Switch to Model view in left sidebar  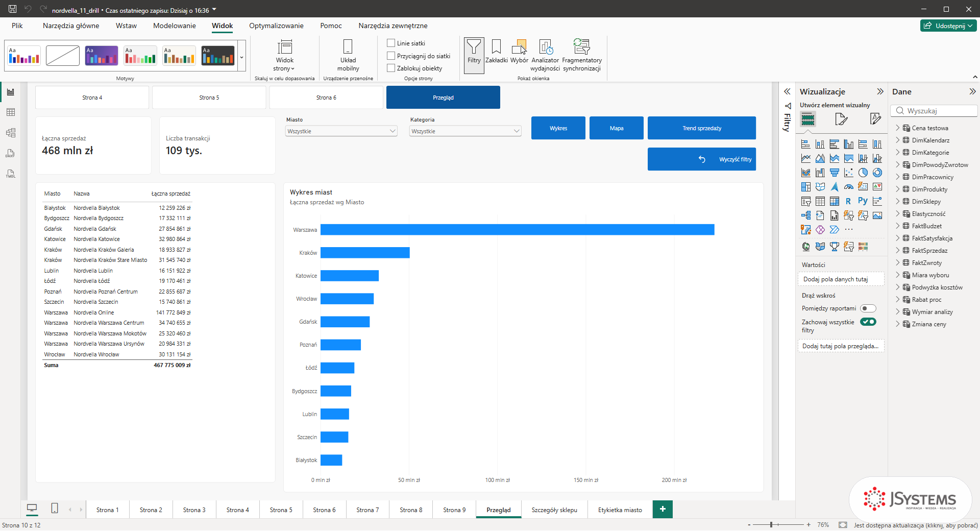coord(11,133)
